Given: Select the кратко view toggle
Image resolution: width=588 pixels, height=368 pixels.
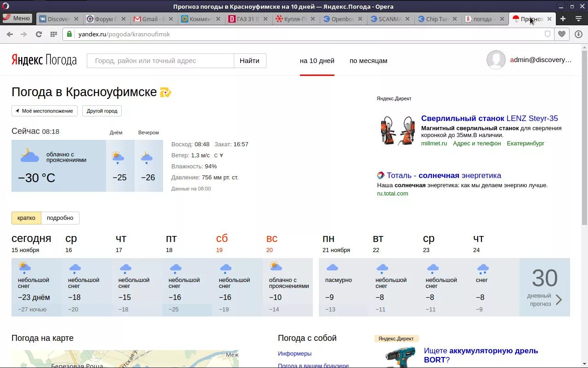Looking at the screenshot, I should (26, 218).
